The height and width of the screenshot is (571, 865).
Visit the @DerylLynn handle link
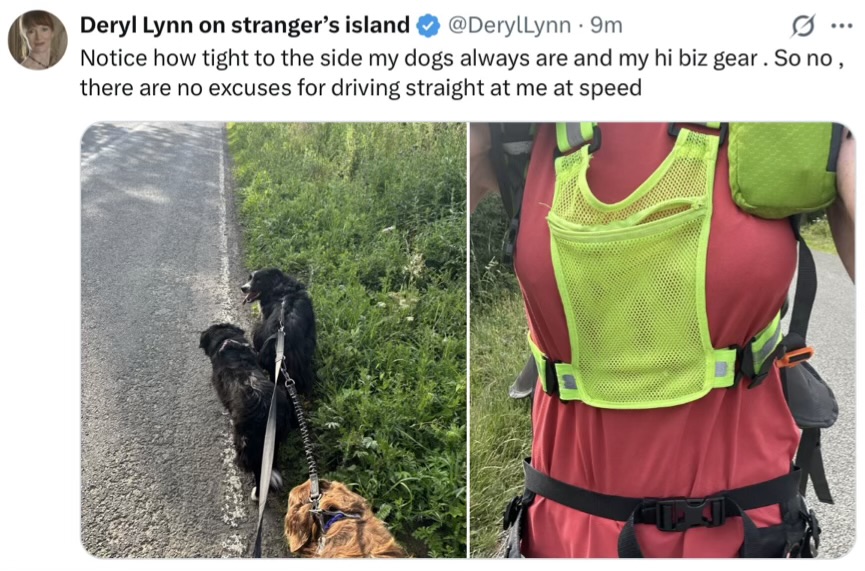[x=509, y=25]
